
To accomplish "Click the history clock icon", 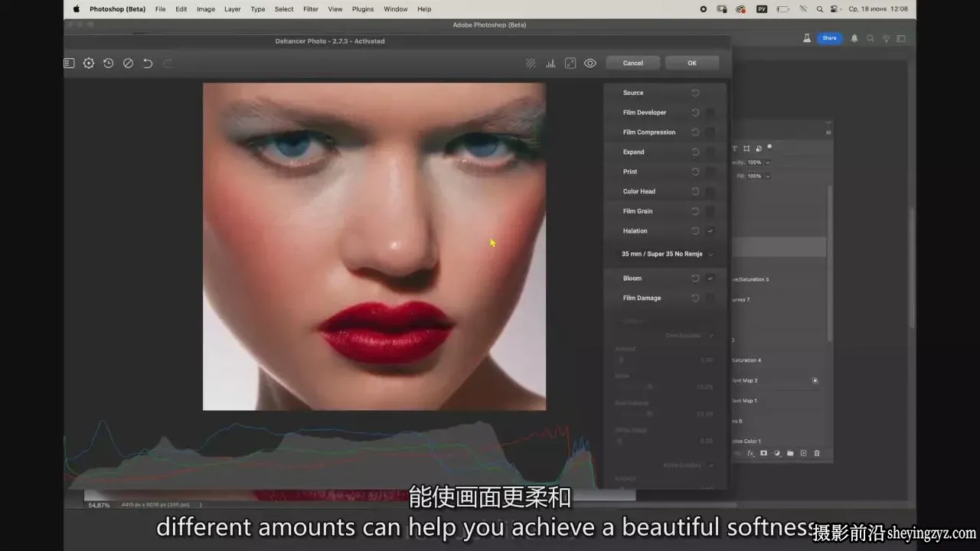I will tap(109, 64).
